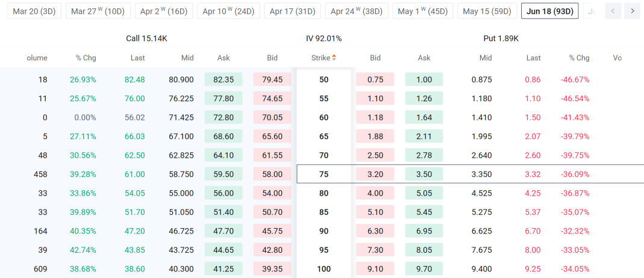Select put Bid 2.50 at strike 70
644x278 pixels.
coord(375,155)
